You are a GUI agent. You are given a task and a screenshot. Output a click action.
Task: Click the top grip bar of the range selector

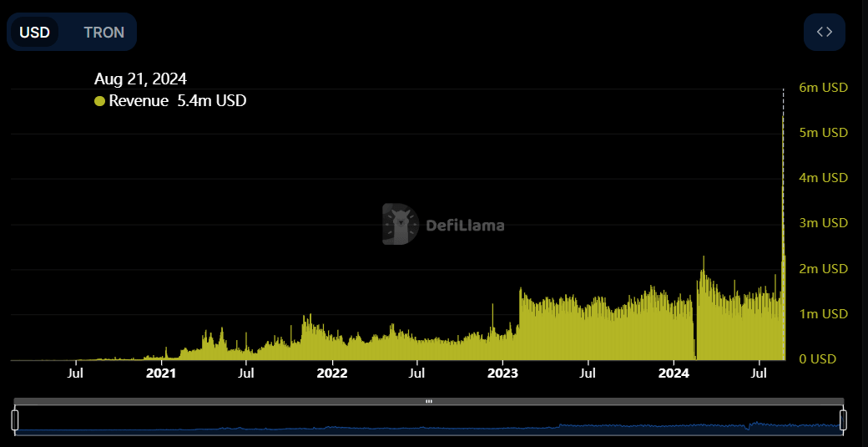(x=429, y=401)
